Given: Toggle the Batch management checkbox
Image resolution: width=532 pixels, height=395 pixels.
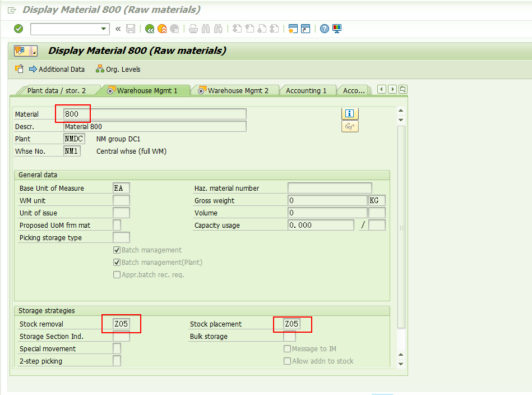Looking at the screenshot, I should pyautogui.click(x=117, y=250).
